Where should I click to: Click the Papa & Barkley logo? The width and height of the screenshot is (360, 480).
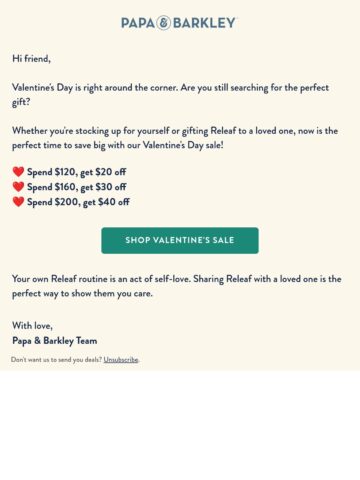click(x=178, y=23)
